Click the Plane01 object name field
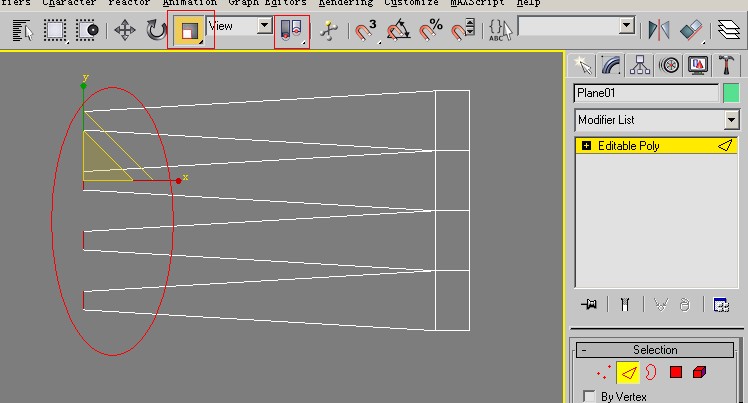The height and width of the screenshot is (403, 748). pos(645,93)
